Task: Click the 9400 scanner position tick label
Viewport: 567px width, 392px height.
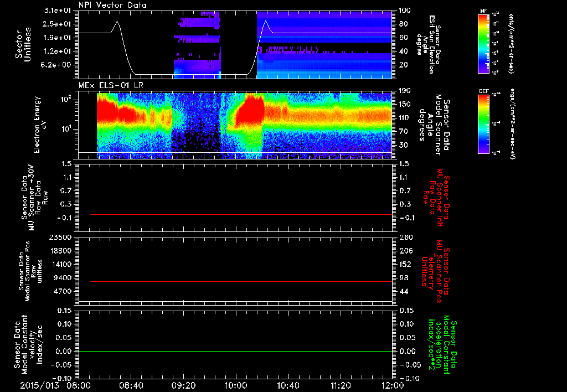Action: 63,278
